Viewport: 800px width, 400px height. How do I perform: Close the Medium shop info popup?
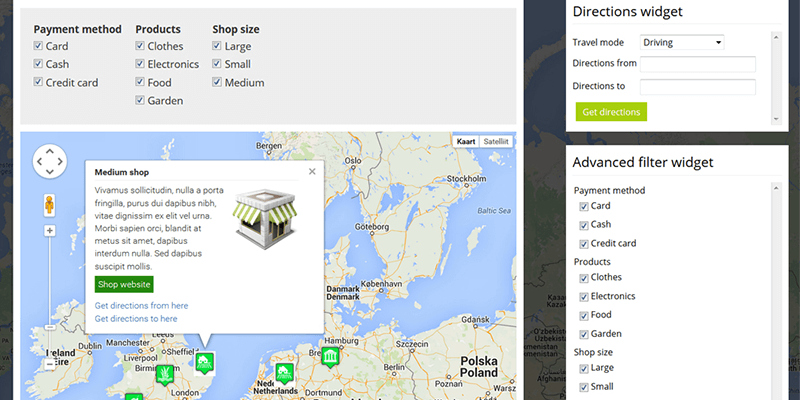(312, 171)
